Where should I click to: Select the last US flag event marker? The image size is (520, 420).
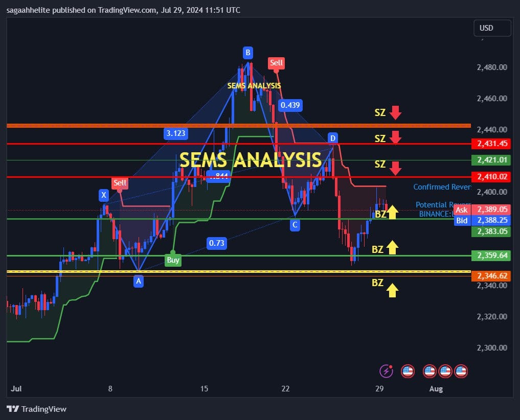461,371
